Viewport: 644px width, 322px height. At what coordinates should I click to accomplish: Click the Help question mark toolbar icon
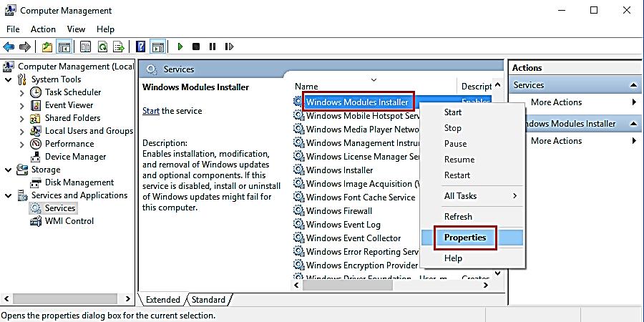(x=141, y=47)
